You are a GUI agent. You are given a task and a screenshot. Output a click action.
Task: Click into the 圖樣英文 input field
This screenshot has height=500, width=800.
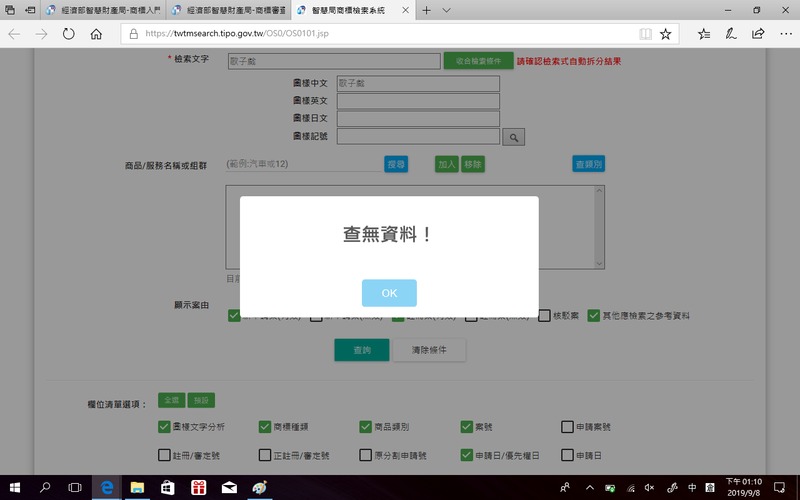(x=418, y=101)
